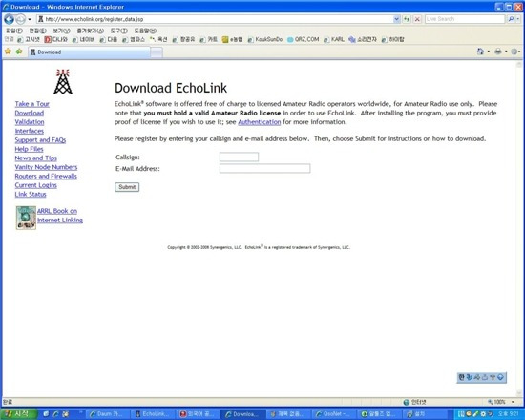Click the Tools gear toolbar icon
The height and width of the screenshot is (420, 525).
click(514, 52)
